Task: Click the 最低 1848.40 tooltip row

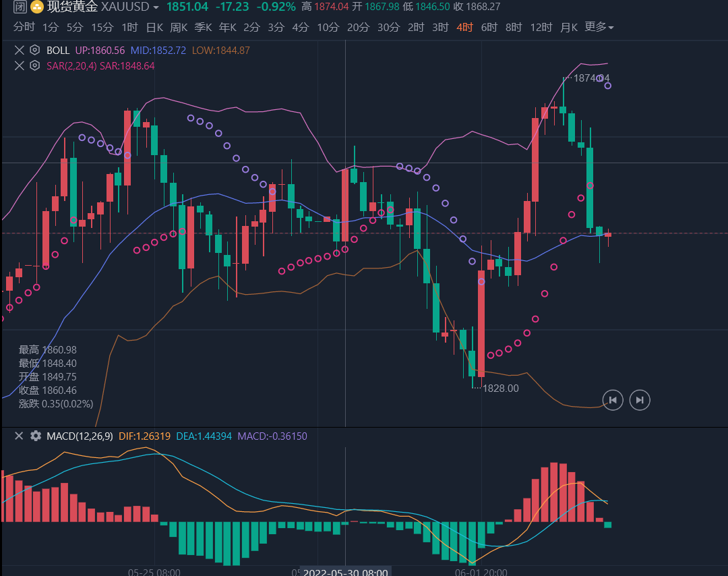Action: tap(47, 364)
